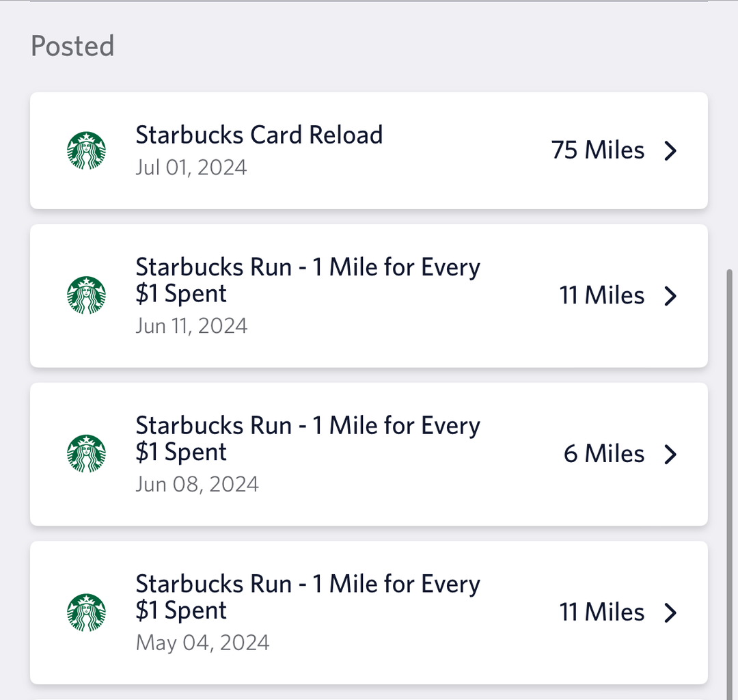
Task: Click the Starbucks icon on the 6 Miles transaction
Action: tap(87, 454)
